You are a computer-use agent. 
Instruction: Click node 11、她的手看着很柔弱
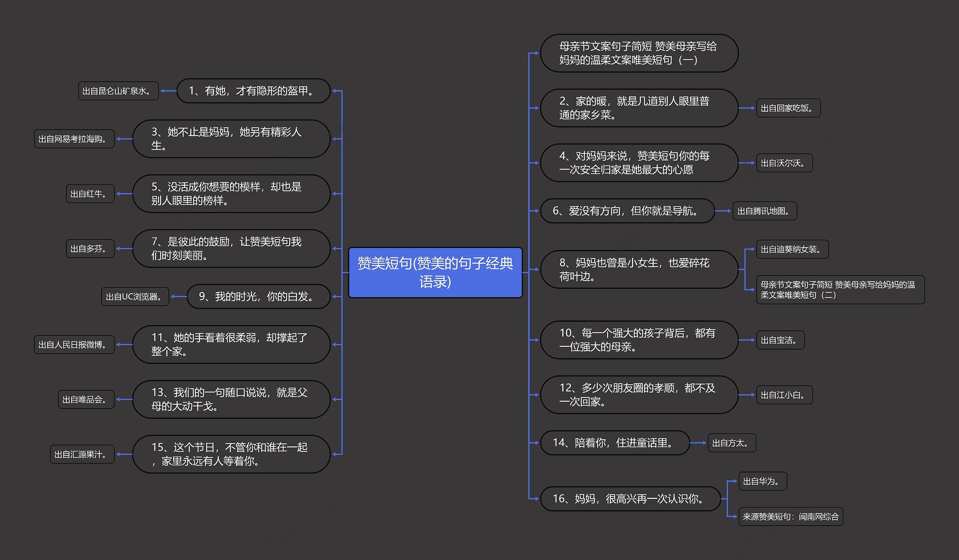(x=231, y=344)
